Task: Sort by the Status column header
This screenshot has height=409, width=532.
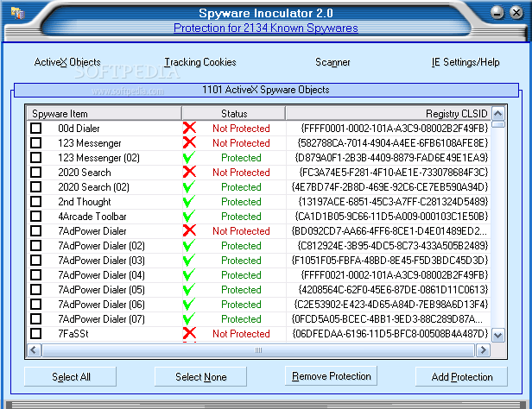Action: 234,114
